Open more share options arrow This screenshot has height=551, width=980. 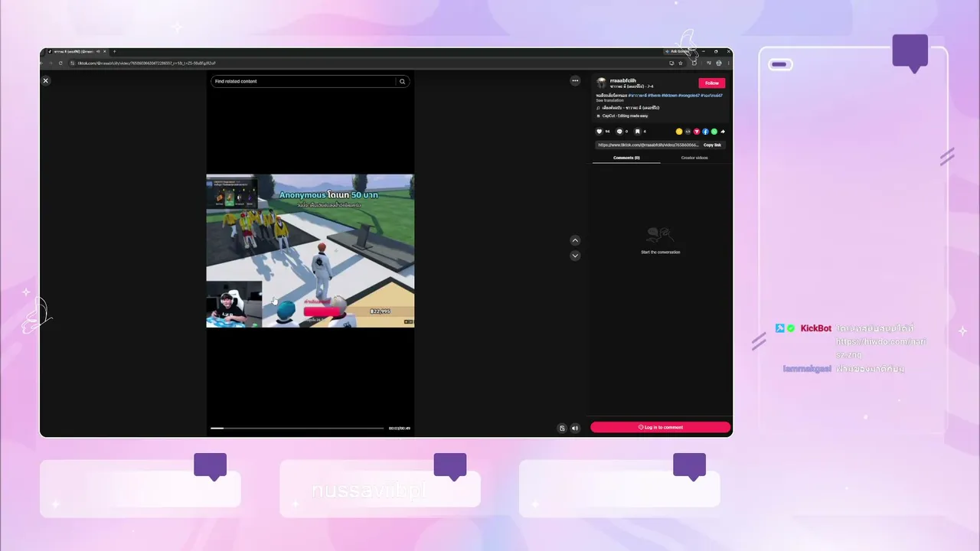tap(723, 132)
